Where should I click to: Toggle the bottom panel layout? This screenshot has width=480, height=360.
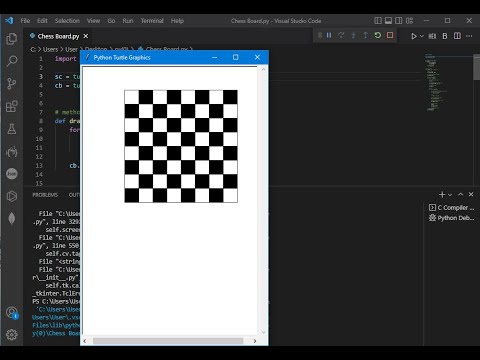tap(388, 21)
